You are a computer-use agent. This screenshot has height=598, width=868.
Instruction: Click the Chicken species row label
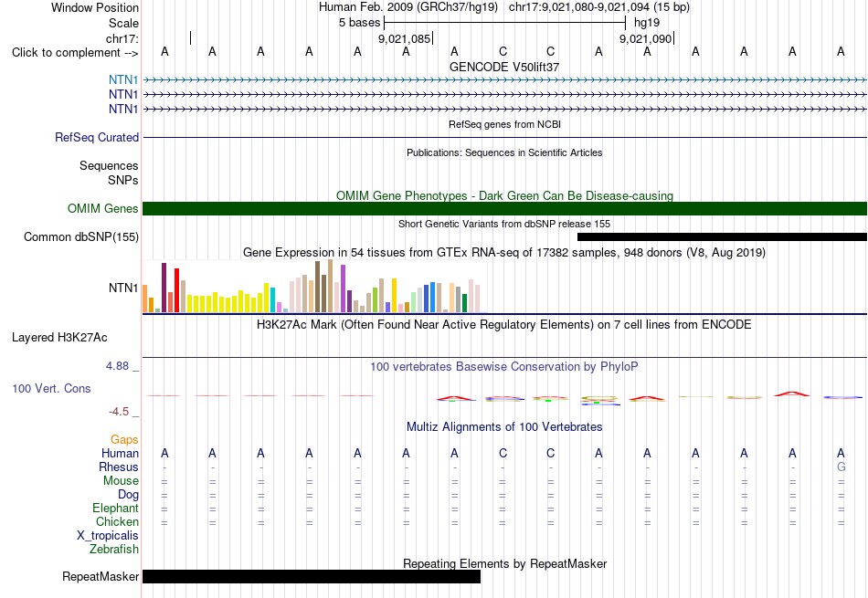tap(117, 521)
